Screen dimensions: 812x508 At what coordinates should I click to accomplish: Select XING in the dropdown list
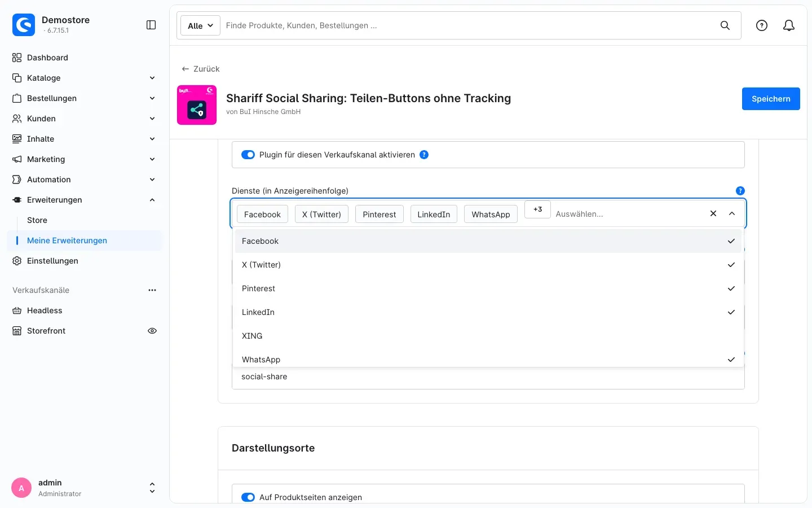(x=488, y=336)
